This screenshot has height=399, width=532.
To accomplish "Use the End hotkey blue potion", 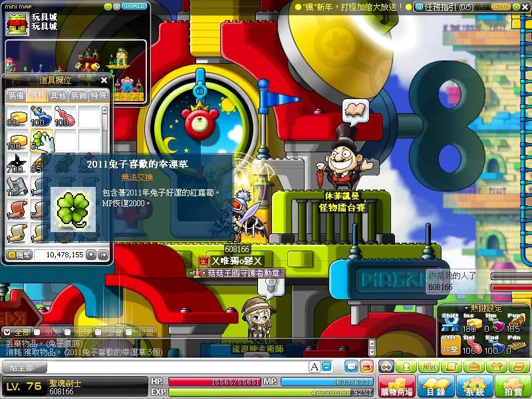I will coord(494,346).
